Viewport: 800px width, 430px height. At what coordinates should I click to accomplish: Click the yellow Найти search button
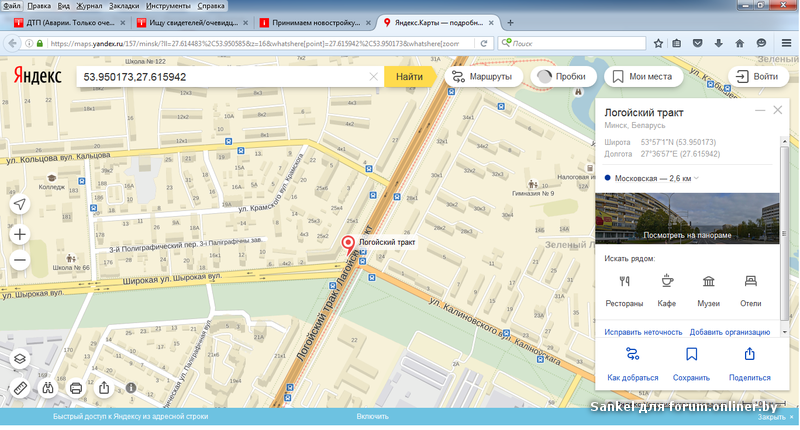coord(409,76)
